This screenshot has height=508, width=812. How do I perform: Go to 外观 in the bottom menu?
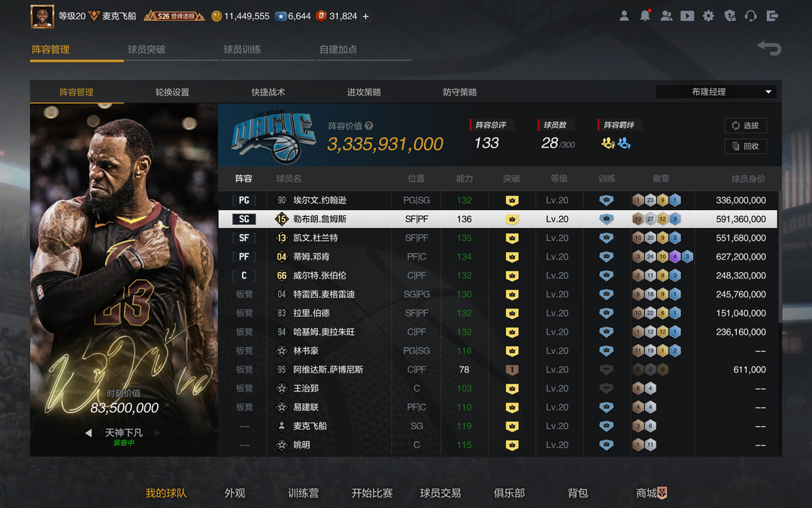tap(235, 493)
